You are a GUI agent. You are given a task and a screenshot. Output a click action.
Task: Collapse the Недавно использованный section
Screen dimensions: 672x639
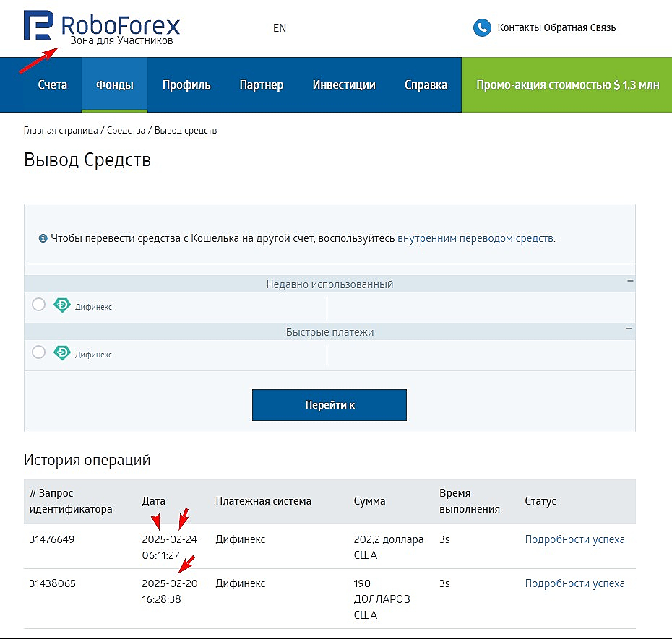click(x=630, y=281)
